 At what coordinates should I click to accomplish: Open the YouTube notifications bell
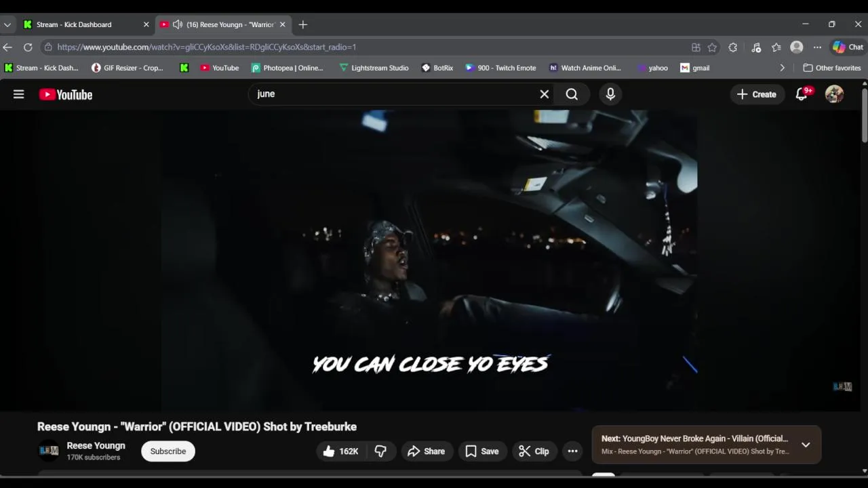(x=802, y=94)
